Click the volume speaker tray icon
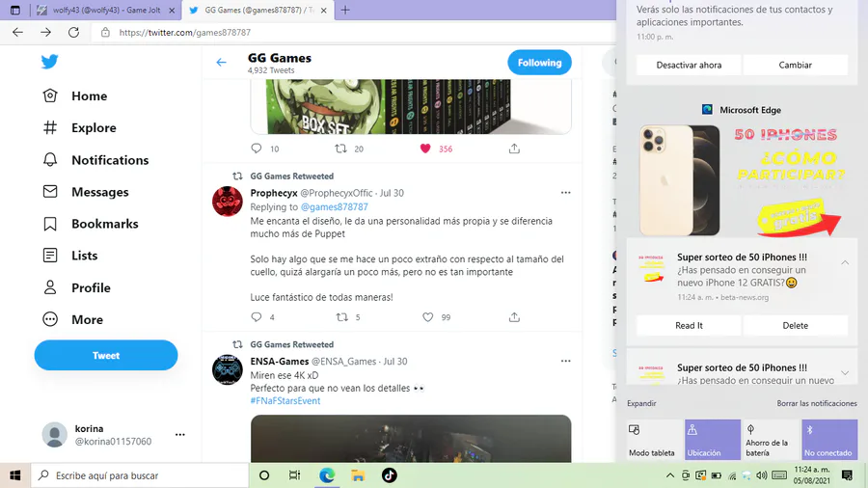The image size is (868, 488). point(762,475)
